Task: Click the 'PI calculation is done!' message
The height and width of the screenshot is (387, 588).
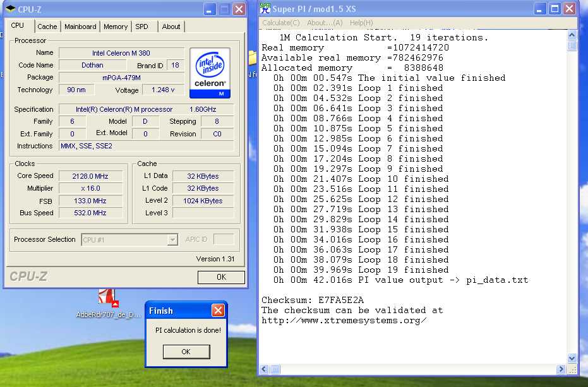Action: 188,330
